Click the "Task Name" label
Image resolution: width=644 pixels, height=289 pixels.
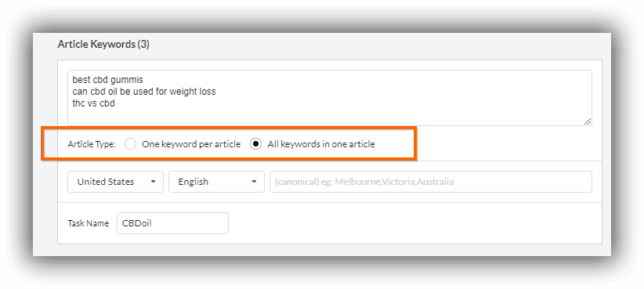click(89, 223)
